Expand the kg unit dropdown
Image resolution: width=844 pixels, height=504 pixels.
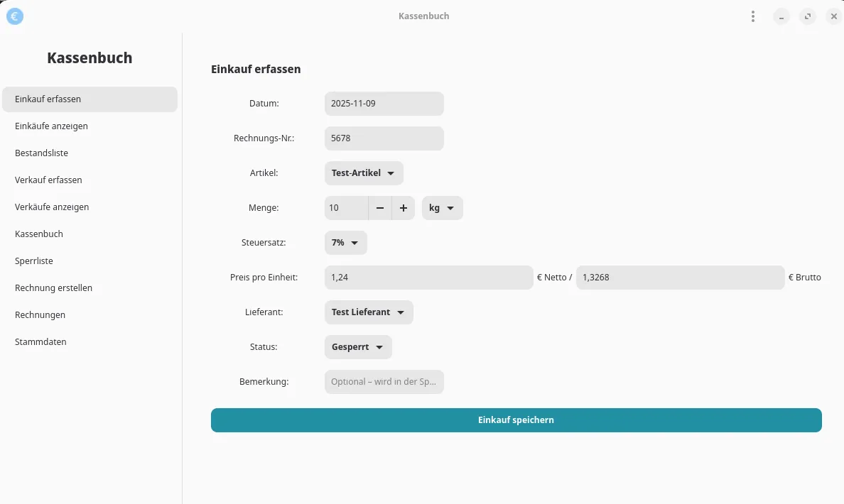[442, 208]
